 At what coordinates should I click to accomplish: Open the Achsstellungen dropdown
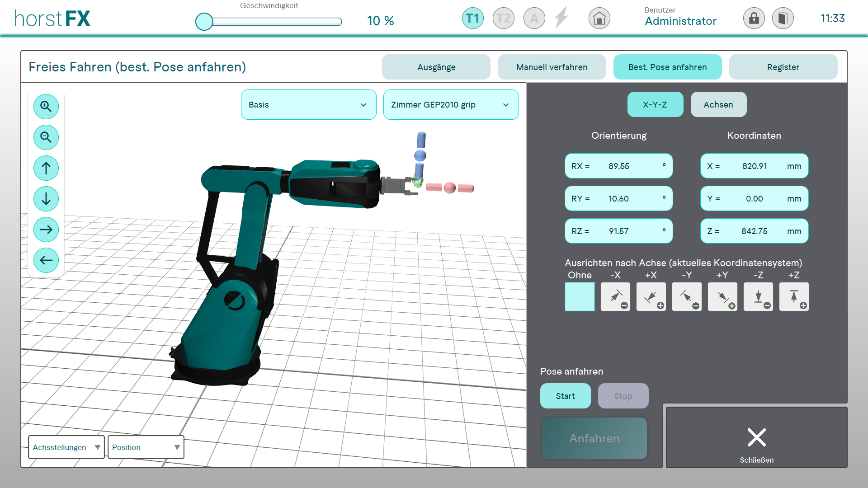coord(66,447)
